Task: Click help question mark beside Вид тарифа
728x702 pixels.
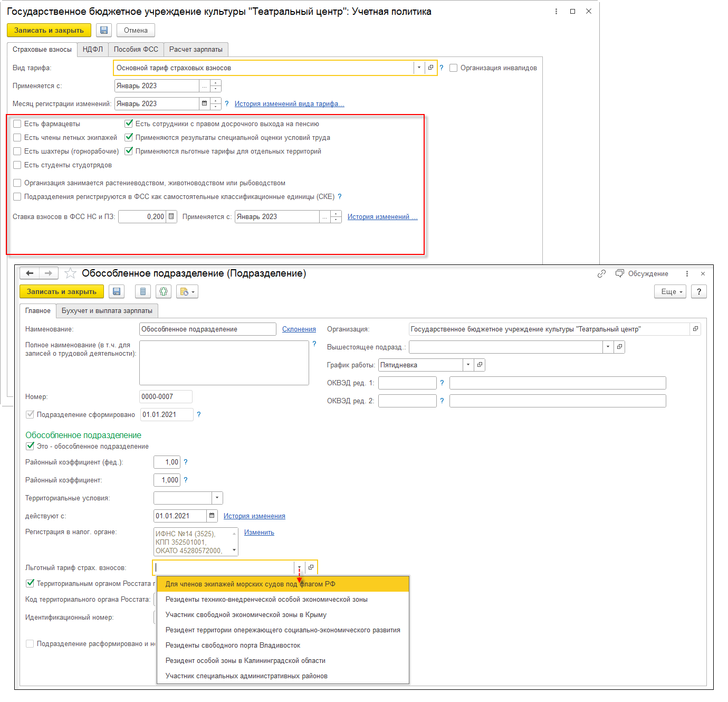Action: click(x=442, y=68)
